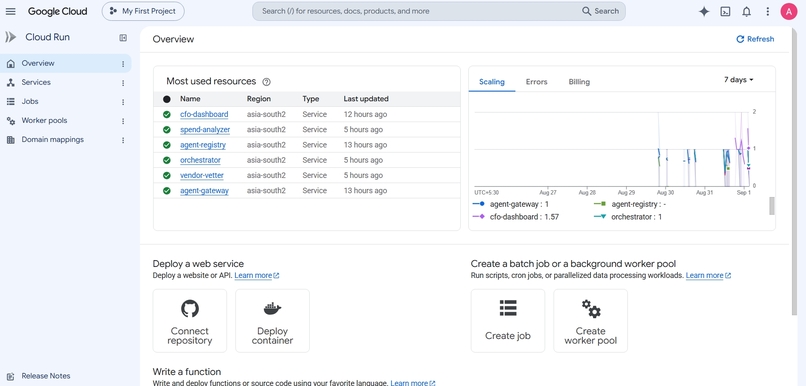Image resolution: width=806 pixels, height=386 pixels.
Task: Click the Google Cloud logo
Action: [58, 11]
